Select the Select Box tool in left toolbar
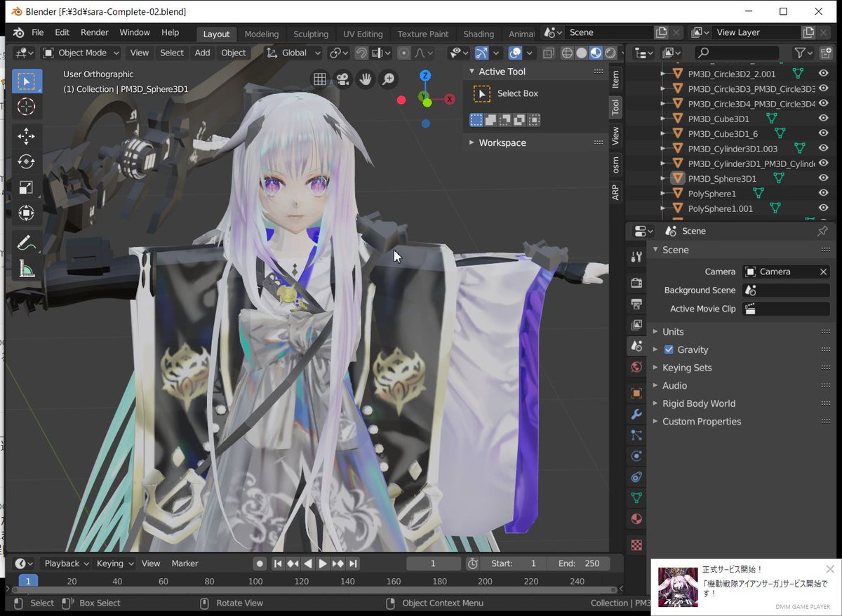This screenshot has height=616, width=842. click(x=27, y=81)
